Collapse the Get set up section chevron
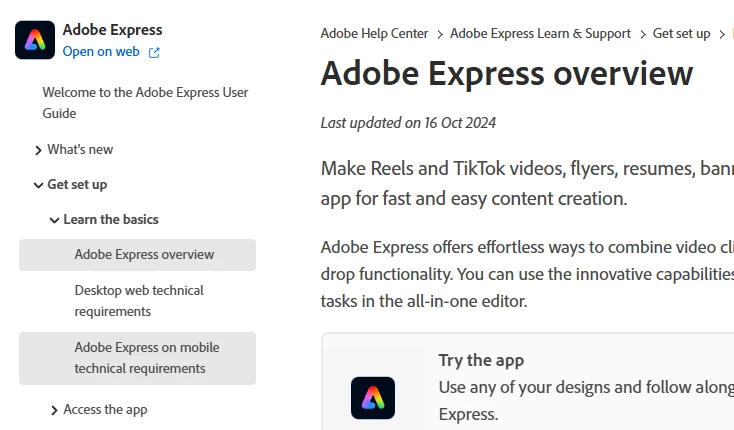This screenshot has width=734, height=430. 38,185
